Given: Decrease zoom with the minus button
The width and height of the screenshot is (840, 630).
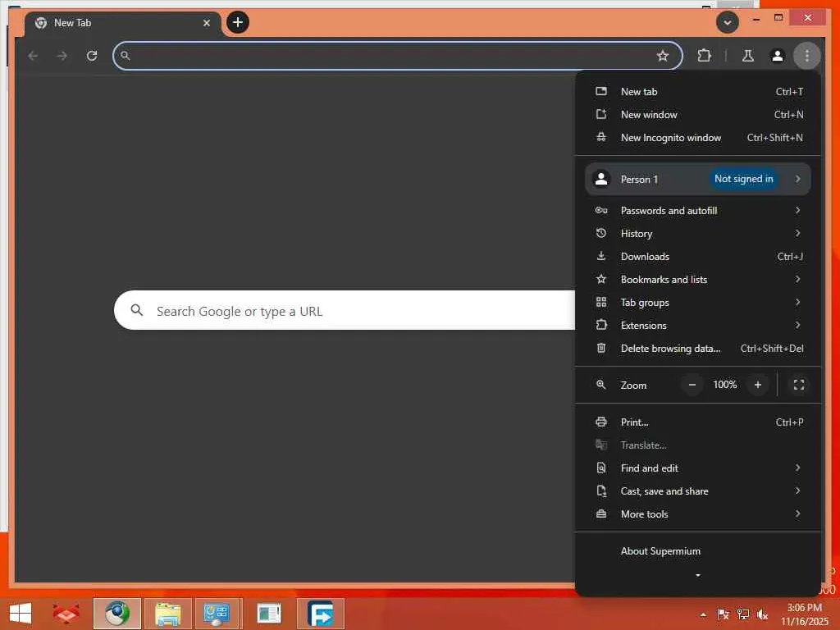Looking at the screenshot, I should point(692,385).
